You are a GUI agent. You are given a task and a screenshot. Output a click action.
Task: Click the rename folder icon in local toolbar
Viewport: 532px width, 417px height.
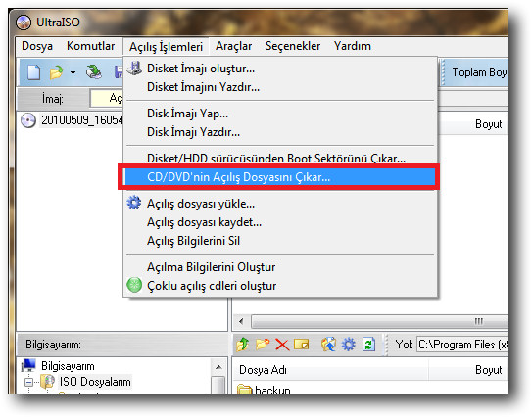(302, 345)
